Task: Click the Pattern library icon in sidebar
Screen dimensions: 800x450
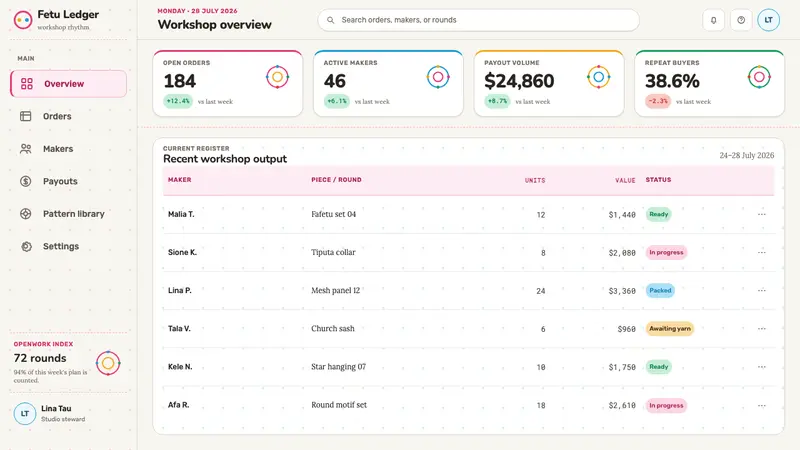Action: [26, 214]
